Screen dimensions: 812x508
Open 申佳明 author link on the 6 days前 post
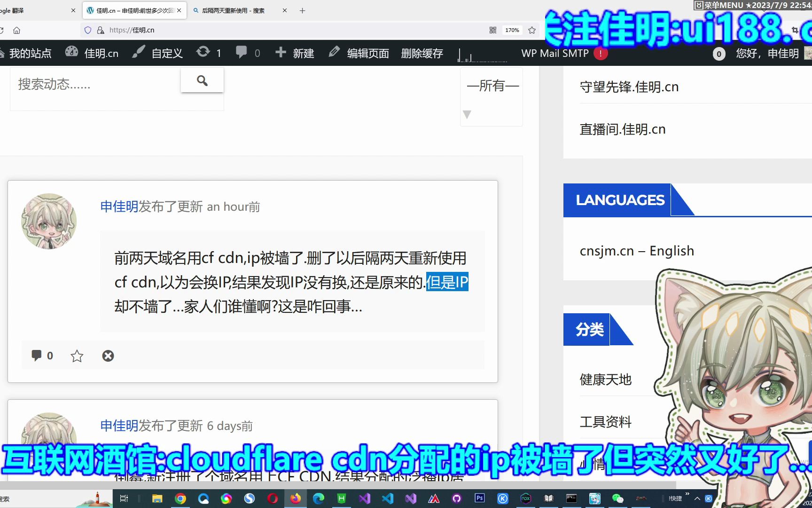[119, 426]
